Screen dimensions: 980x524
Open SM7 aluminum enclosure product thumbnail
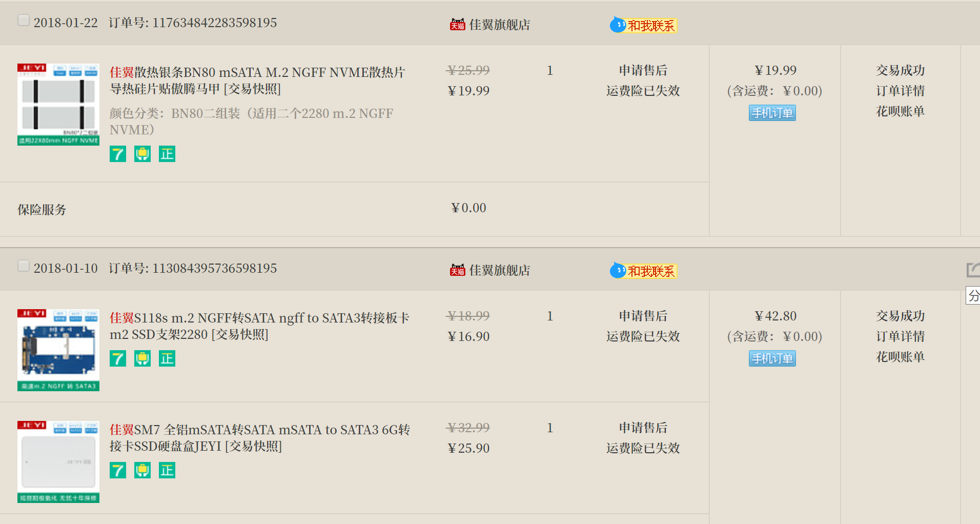(58, 462)
